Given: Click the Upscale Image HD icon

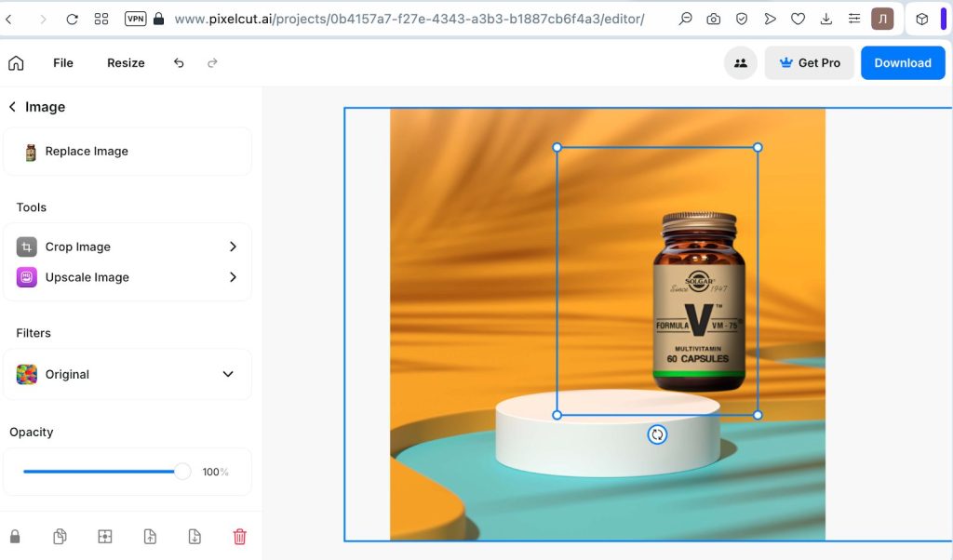Looking at the screenshot, I should (26, 277).
